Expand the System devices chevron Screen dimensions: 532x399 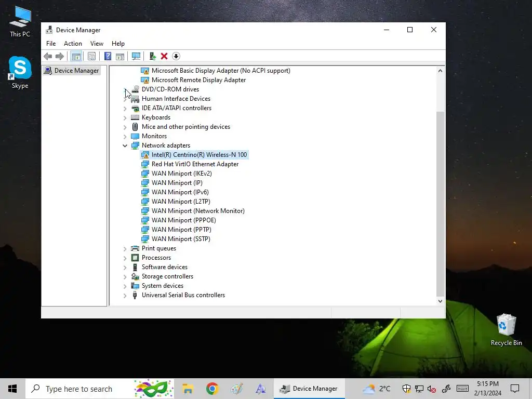tap(125, 286)
